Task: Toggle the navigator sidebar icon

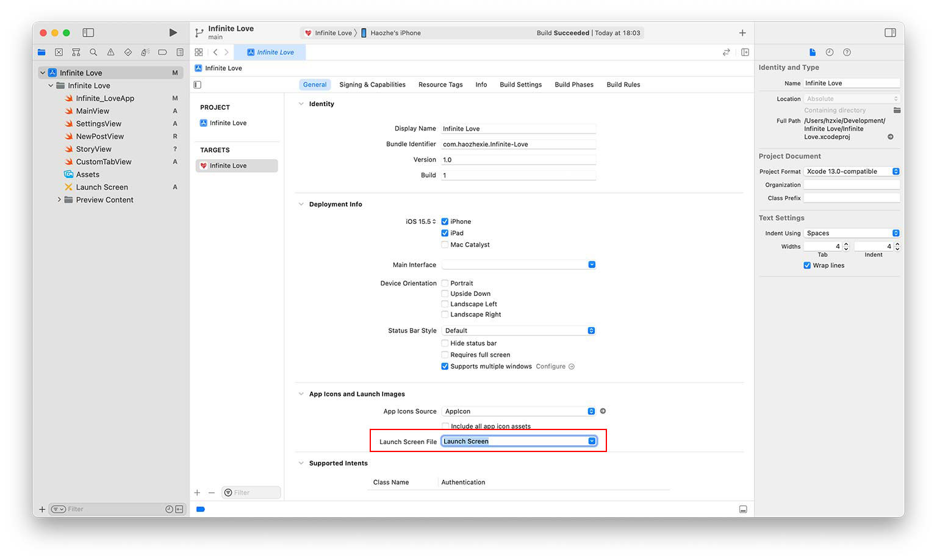Action: (88, 33)
